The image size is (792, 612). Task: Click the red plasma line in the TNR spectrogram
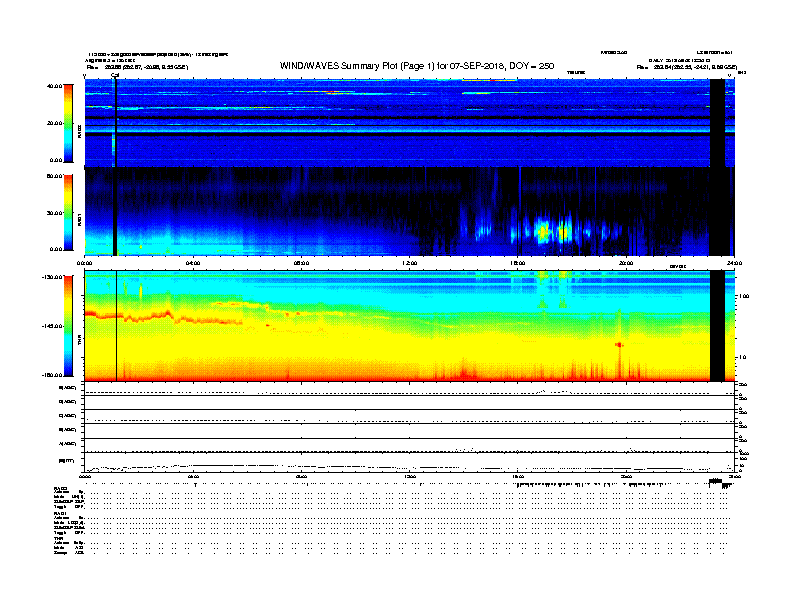point(164,317)
